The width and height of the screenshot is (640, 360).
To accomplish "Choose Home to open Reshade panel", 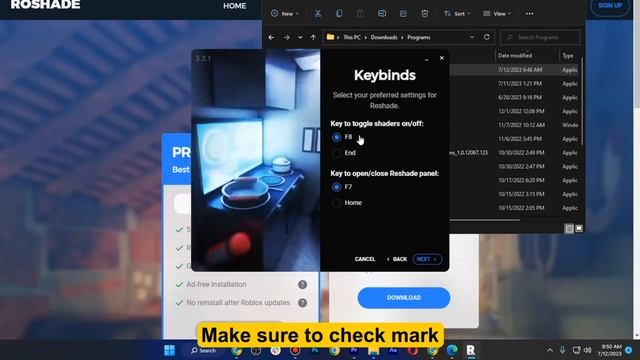I will pyautogui.click(x=336, y=203).
